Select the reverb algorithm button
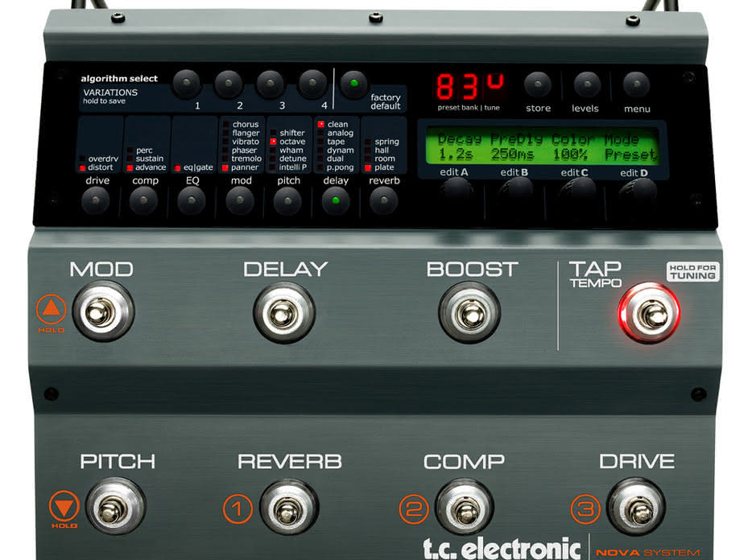Viewport: 748px width, 560px height. pos(383,200)
